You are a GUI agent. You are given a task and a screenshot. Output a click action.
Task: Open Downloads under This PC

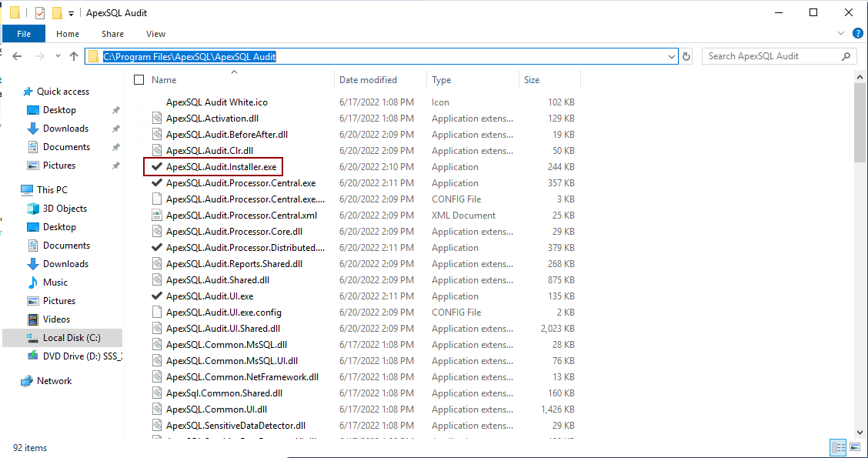(x=66, y=264)
